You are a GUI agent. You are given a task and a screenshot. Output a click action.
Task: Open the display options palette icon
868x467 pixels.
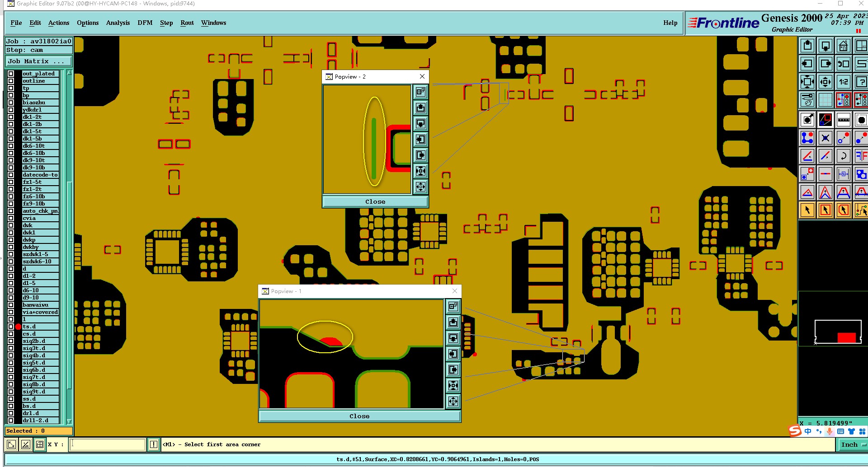click(x=807, y=100)
